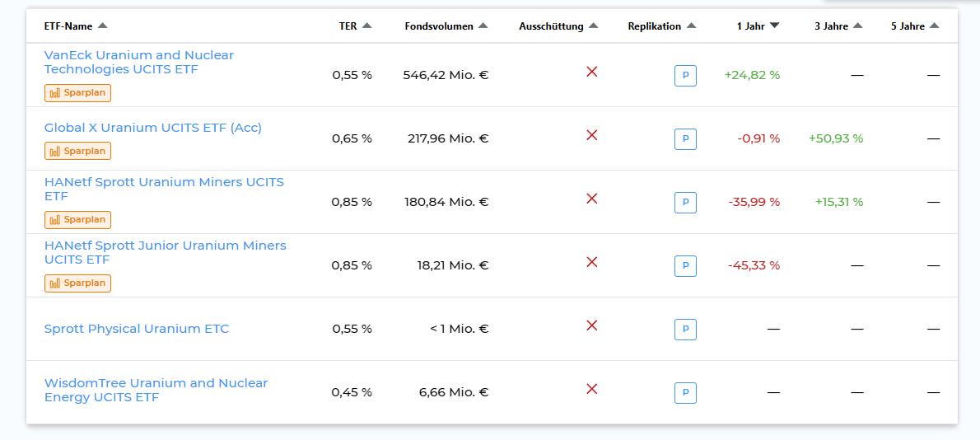Image resolution: width=980 pixels, height=440 pixels.
Task: Click the Global X replication P icon
Action: 685,139
